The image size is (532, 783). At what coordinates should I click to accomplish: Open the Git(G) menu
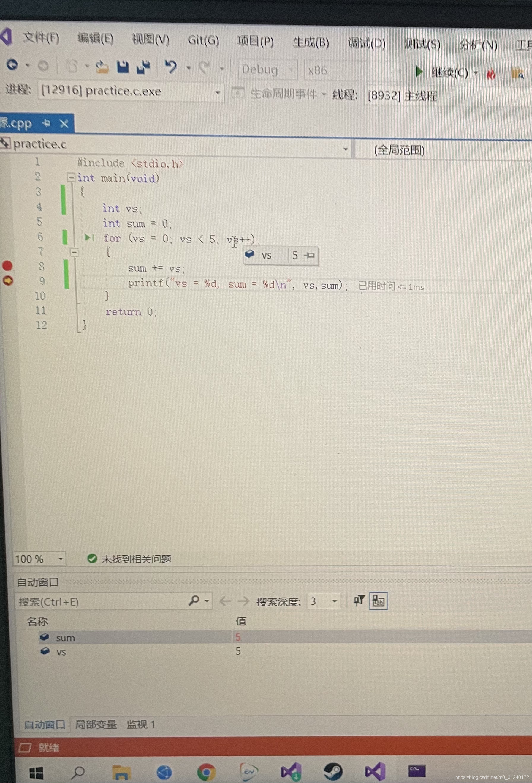point(203,40)
